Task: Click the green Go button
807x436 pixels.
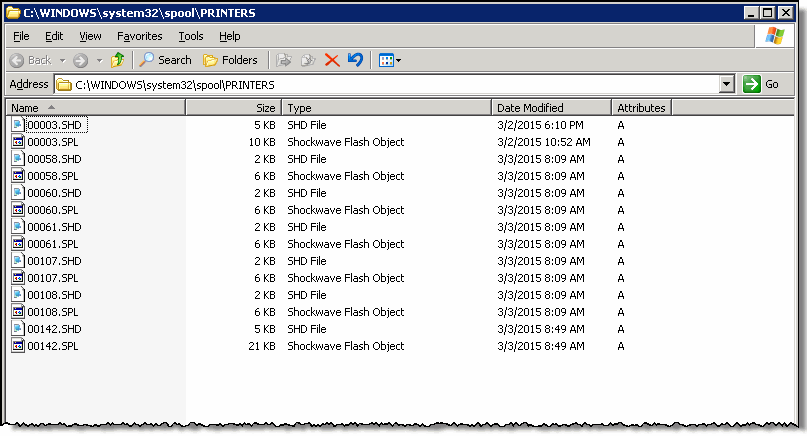Action: click(x=761, y=85)
